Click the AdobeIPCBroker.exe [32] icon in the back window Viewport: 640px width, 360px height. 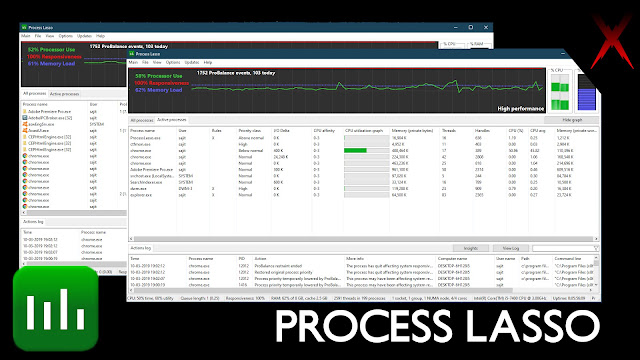tap(25, 118)
